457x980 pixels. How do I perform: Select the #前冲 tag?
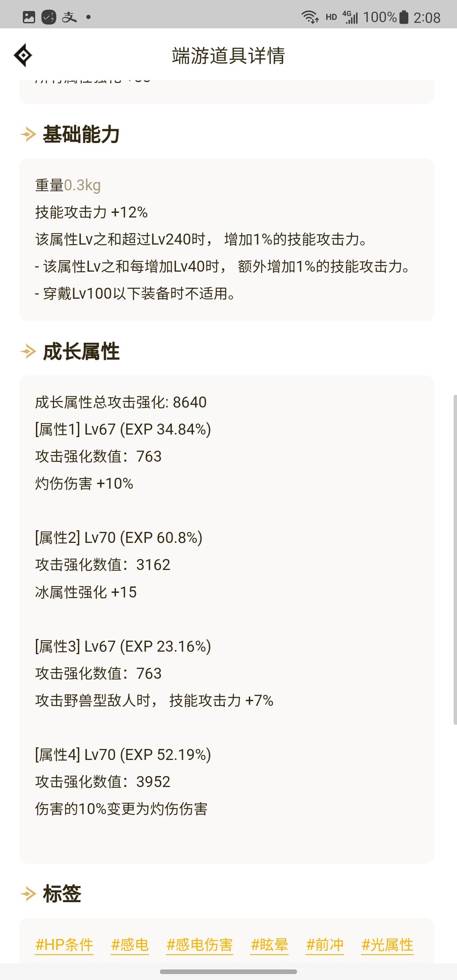click(325, 945)
